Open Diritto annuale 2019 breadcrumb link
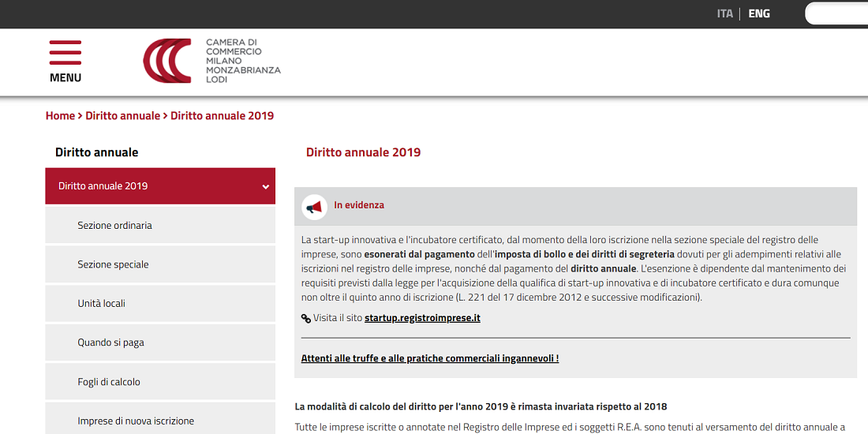Image resolution: width=868 pixels, height=434 pixels. pyautogui.click(x=222, y=116)
